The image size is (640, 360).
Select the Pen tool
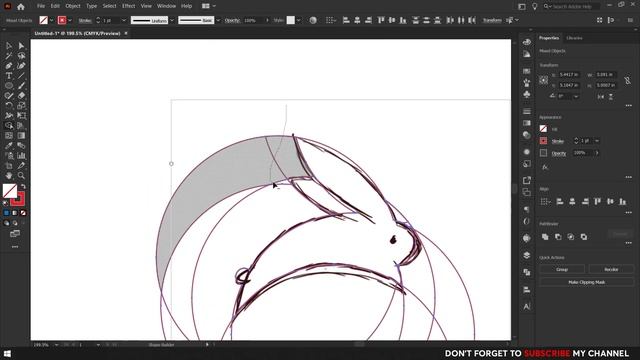pyautogui.click(x=9, y=66)
